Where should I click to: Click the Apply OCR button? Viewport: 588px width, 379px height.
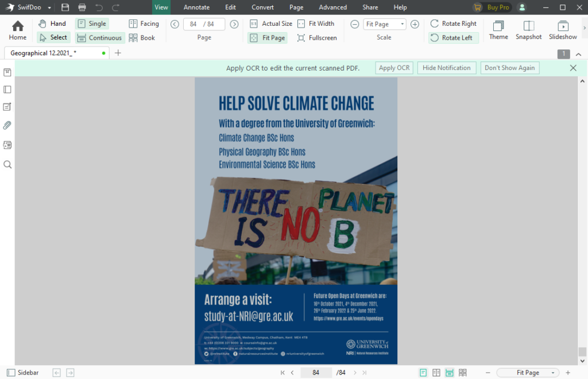394,68
